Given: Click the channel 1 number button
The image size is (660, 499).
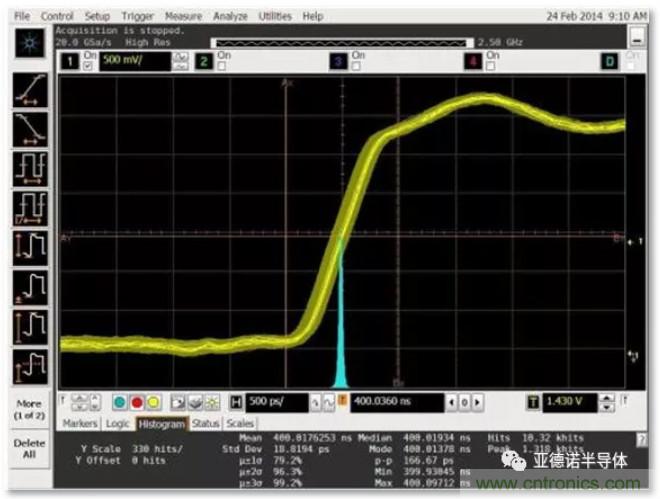Looking at the screenshot, I should coord(71,62).
